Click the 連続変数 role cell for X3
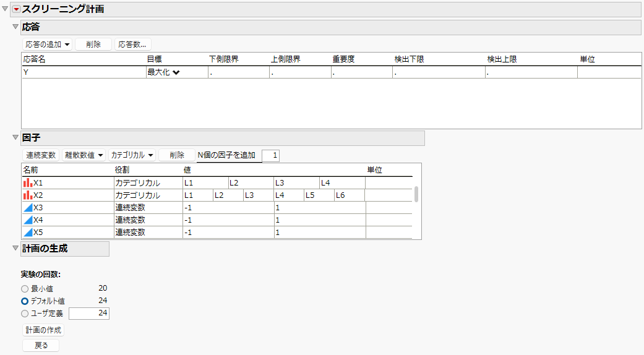 point(148,208)
